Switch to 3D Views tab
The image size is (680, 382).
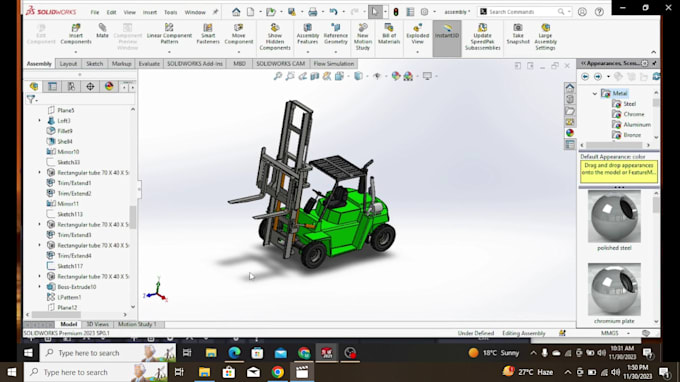point(97,324)
